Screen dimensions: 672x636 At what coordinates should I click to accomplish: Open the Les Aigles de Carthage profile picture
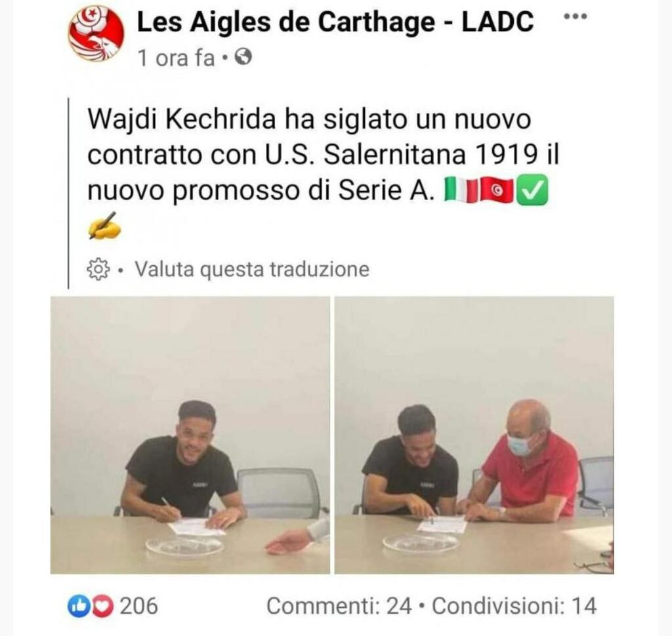[x=96, y=34]
